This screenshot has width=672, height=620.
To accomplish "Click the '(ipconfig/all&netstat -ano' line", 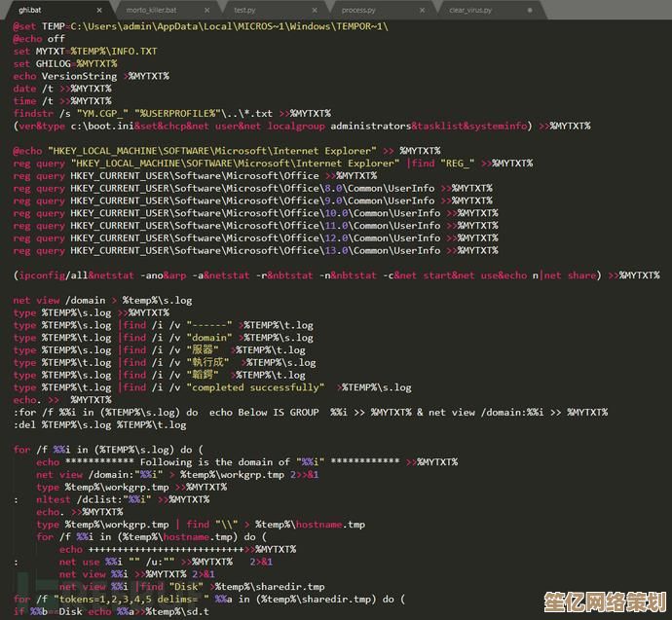I will (x=337, y=275).
